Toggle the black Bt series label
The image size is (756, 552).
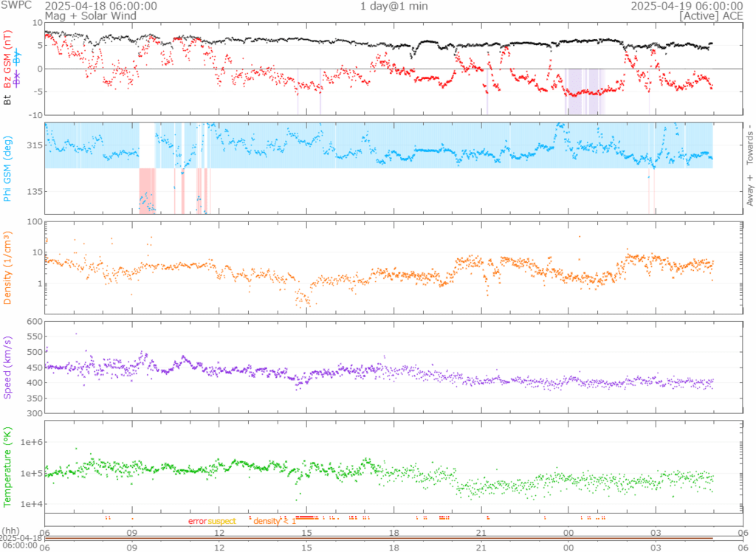pos(7,98)
